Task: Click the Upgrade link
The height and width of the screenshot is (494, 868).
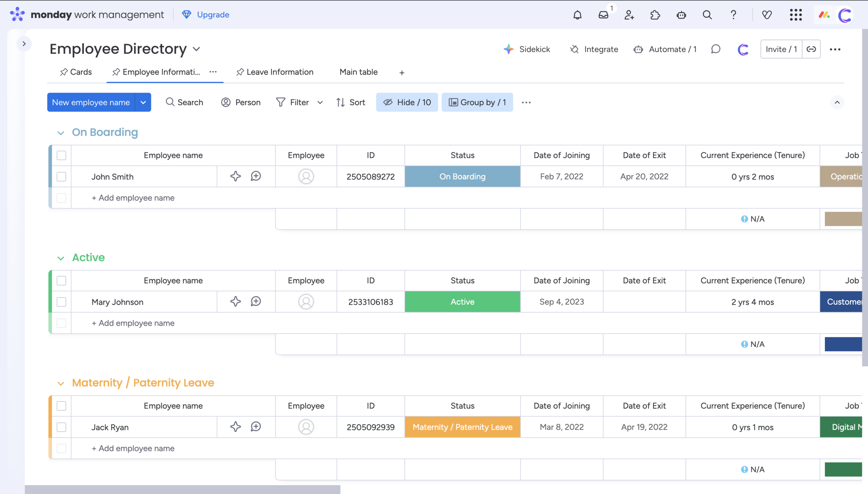Action: pyautogui.click(x=213, y=15)
